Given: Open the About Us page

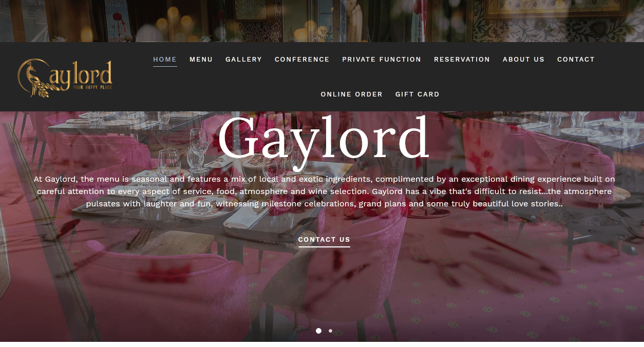Looking at the screenshot, I should pyautogui.click(x=523, y=60).
